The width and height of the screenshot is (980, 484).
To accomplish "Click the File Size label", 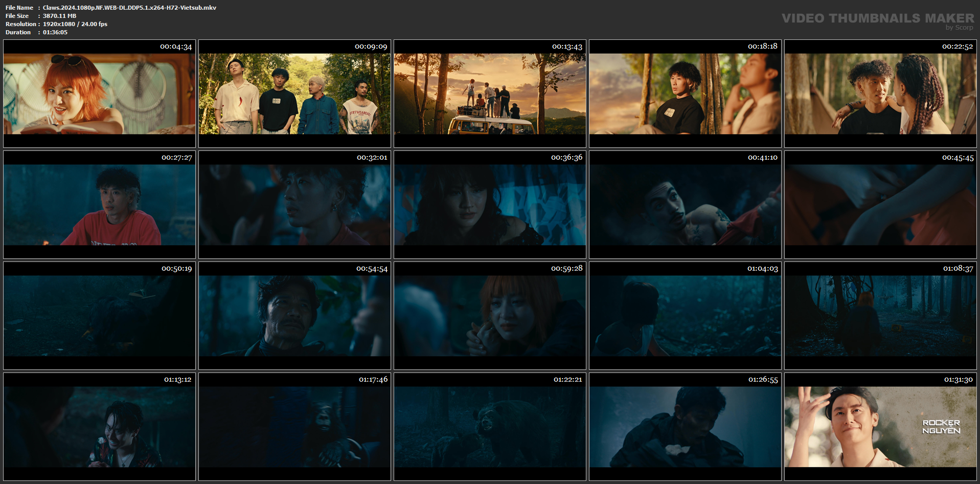I will [17, 16].
